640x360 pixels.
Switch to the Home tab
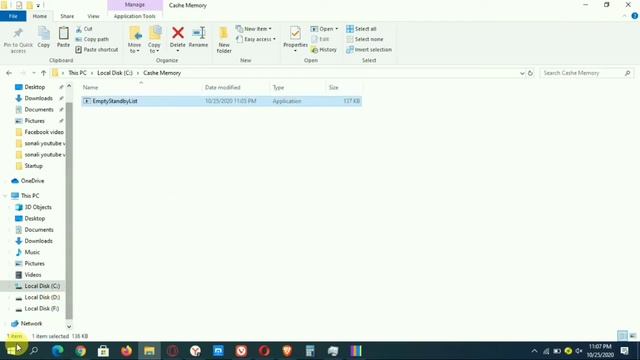coord(40,16)
